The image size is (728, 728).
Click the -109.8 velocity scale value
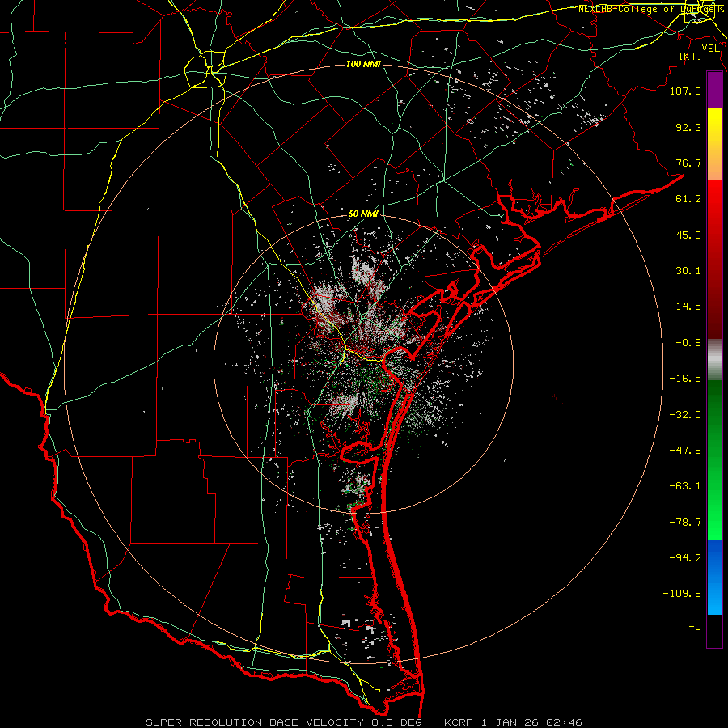[682, 594]
